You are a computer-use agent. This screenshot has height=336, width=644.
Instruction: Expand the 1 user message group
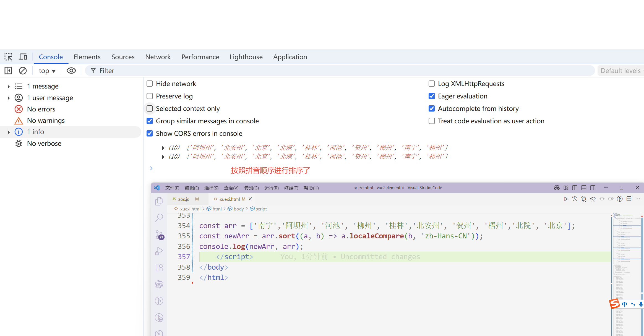(x=9, y=98)
